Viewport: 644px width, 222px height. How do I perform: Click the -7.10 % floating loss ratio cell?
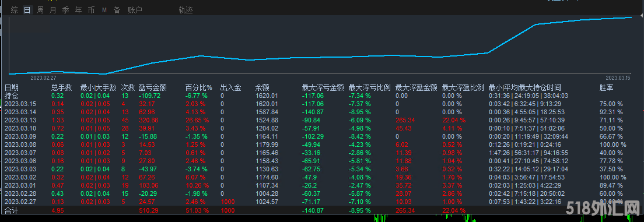pos(360,202)
